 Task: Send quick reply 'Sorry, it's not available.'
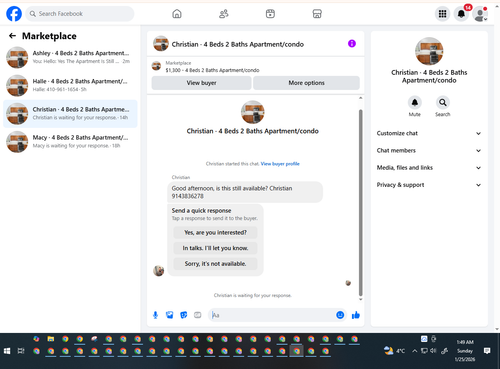(215, 264)
